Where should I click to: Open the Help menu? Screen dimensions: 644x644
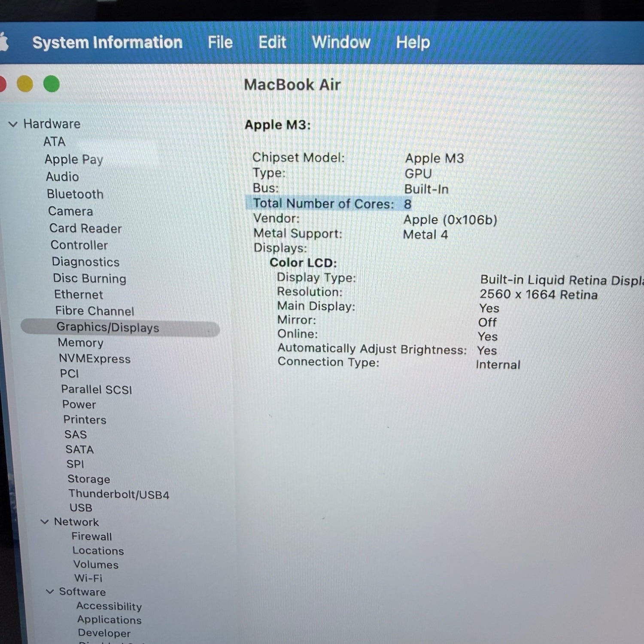(413, 43)
